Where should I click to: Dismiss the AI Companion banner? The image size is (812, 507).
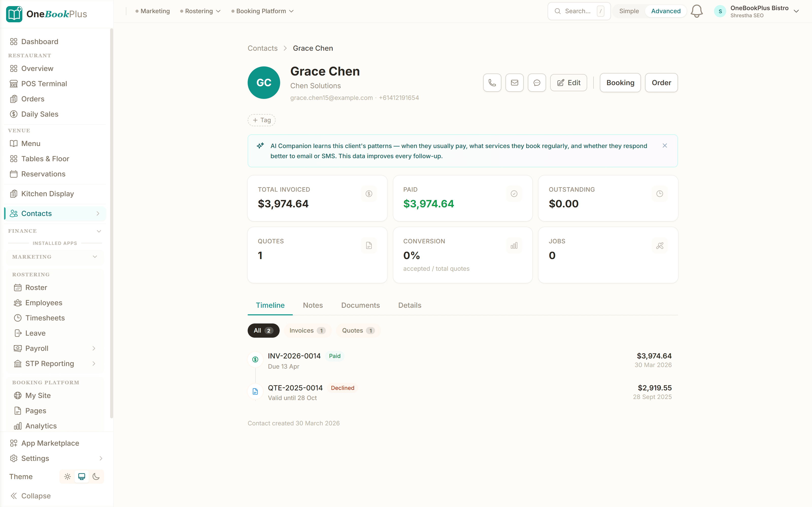click(x=665, y=146)
